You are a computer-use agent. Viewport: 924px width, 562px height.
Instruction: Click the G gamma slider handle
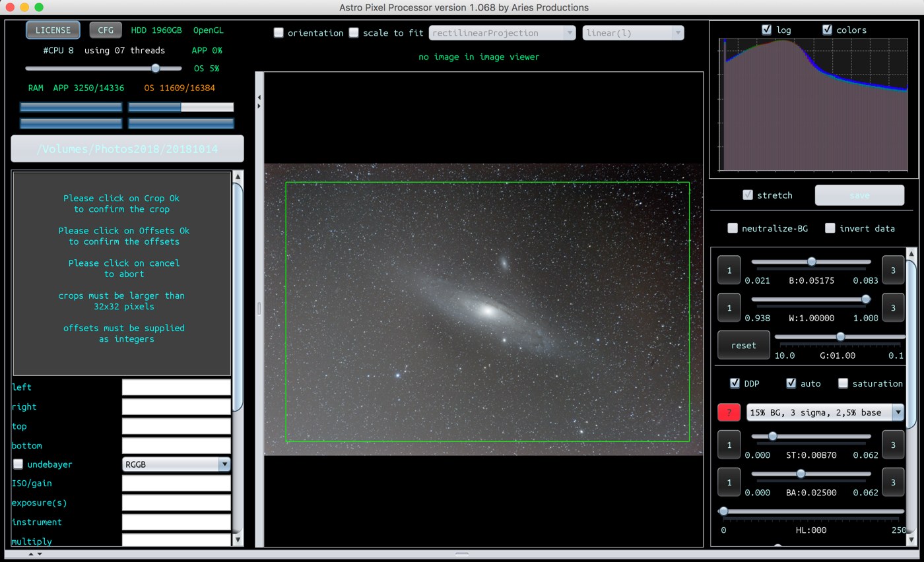[840, 336]
